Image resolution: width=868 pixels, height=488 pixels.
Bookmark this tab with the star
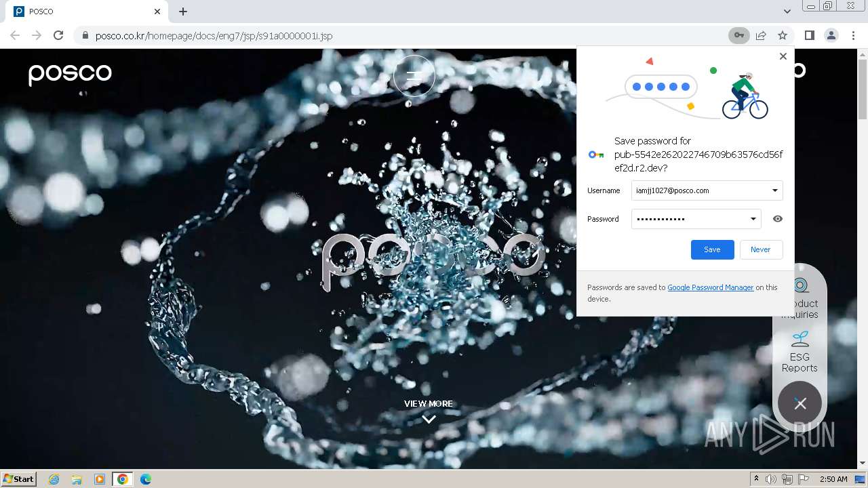click(783, 35)
